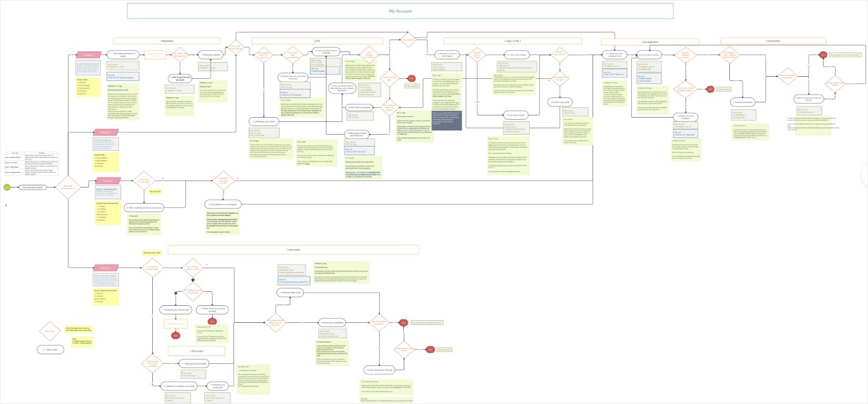Click the '5.1 Activation scheduled' node
Viewport: 868px width, 404px height.
click(743, 102)
